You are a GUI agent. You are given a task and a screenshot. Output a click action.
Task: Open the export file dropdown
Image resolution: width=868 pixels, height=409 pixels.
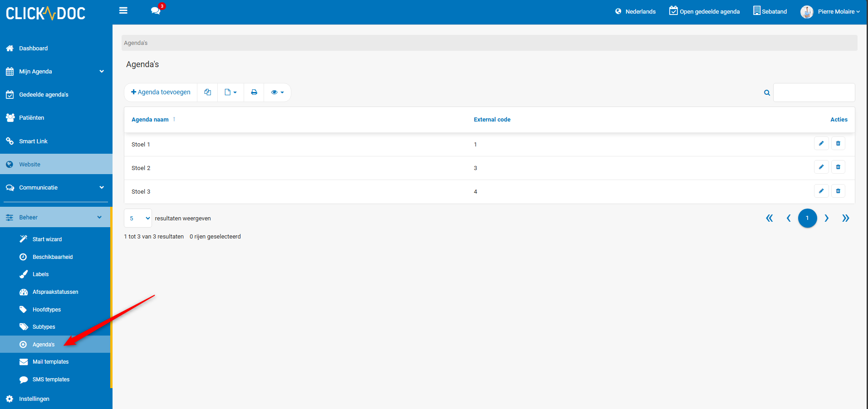coord(230,92)
